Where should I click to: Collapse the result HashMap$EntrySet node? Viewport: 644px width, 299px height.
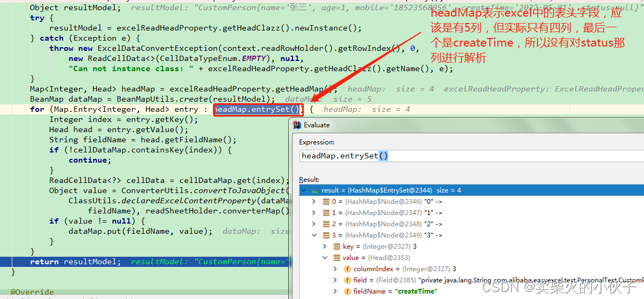tap(304, 190)
